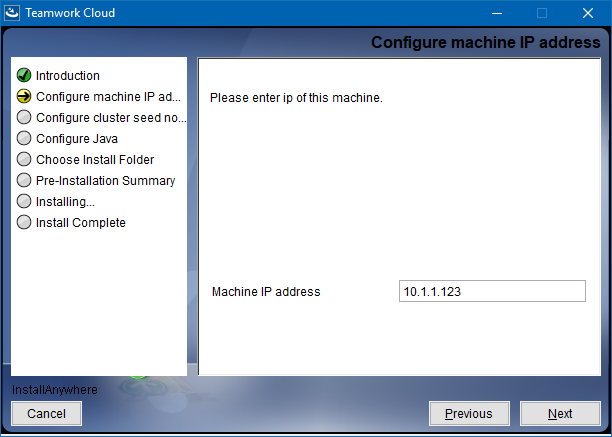The width and height of the screenshot is (612, 437).
Task: Select the "Configure machine IP ad..." step label
Action: pyautogui.click(x=109, y=97)
